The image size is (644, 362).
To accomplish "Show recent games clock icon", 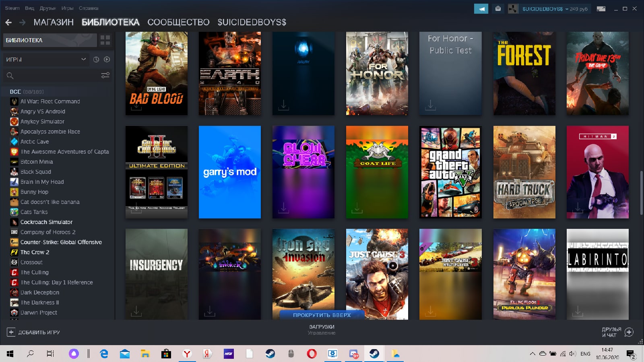I will [96, 60].
